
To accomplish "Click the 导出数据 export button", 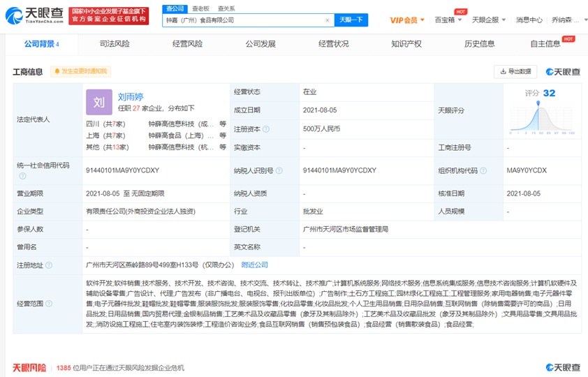I will [x=515, y=72].
